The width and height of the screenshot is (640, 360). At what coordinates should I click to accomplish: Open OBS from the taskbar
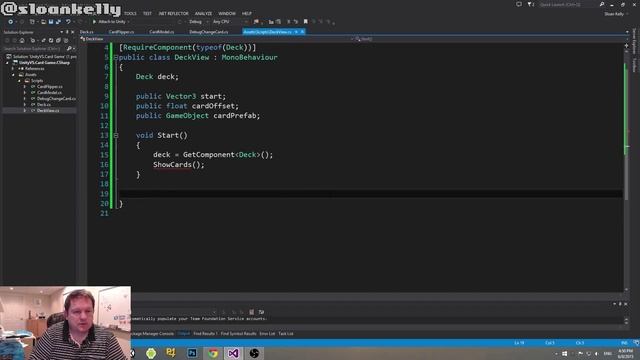point(254,353)
